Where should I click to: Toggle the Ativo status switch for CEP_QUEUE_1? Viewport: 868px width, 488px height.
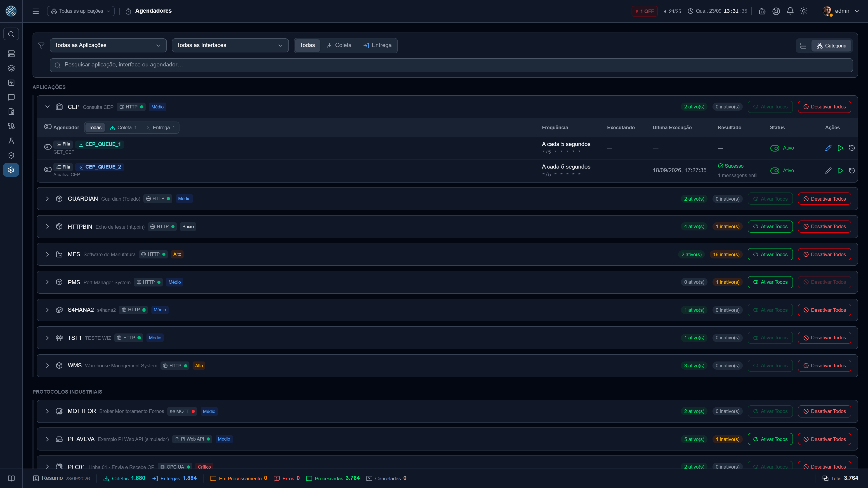coord(775,148)
